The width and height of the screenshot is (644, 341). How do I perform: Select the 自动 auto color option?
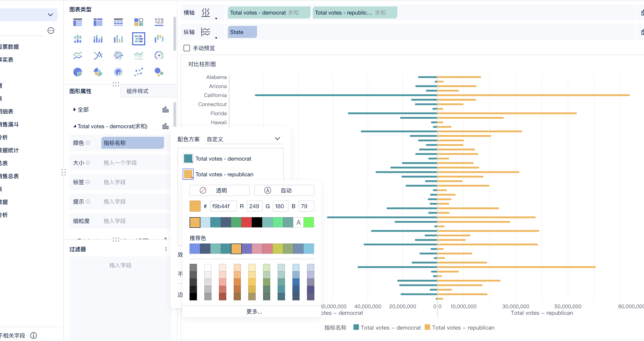pos(284,190)
